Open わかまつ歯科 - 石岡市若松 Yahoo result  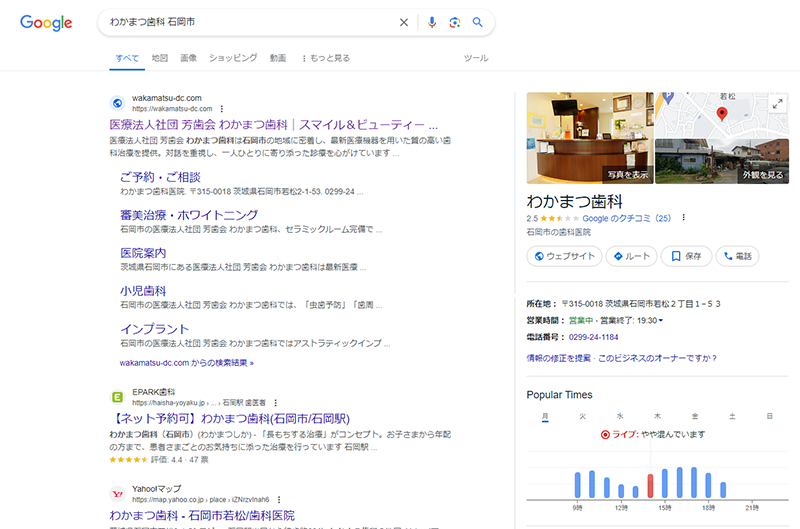coord(202,515)
